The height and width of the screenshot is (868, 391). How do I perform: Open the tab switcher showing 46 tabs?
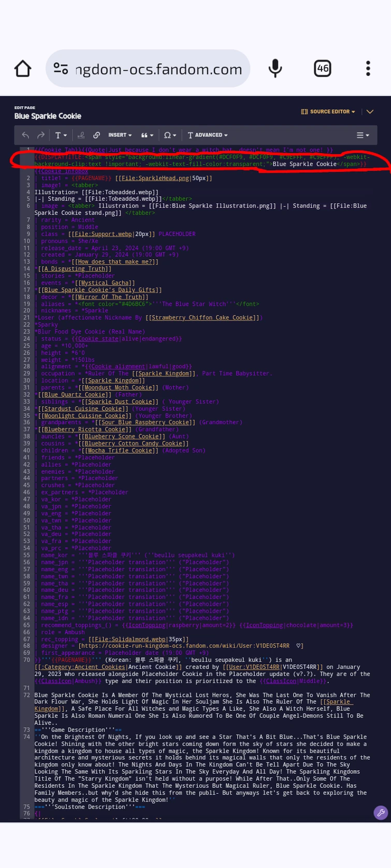pyautogui.click(x=322, y=69)
